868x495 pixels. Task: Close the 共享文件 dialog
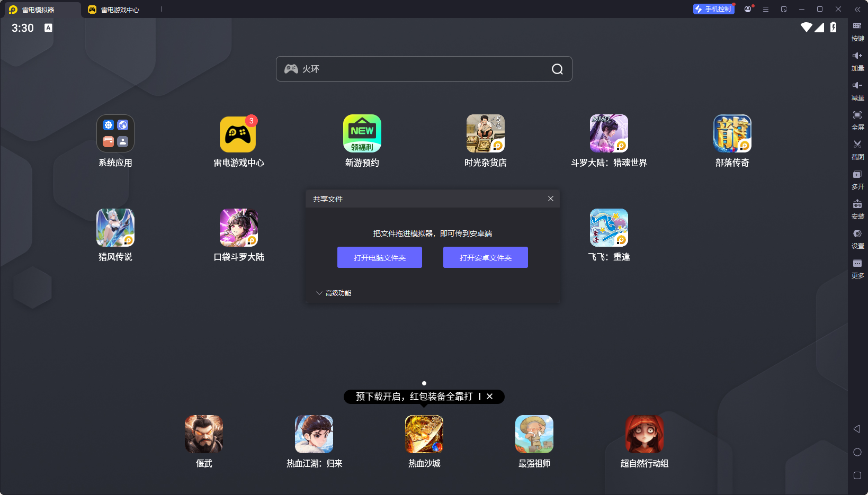click(551, 199)
